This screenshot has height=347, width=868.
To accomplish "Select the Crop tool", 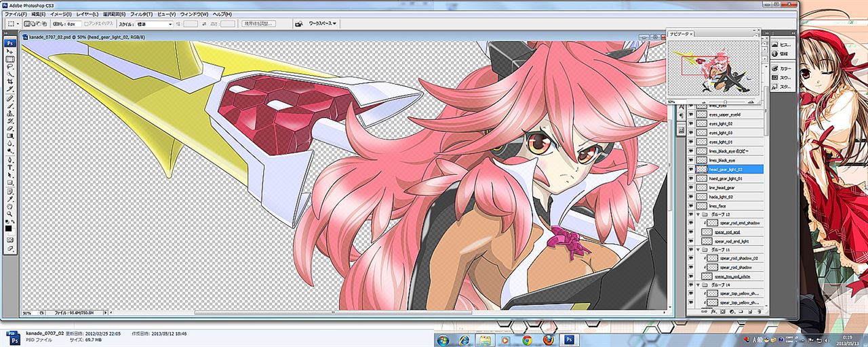I will [x=10, y=82].
